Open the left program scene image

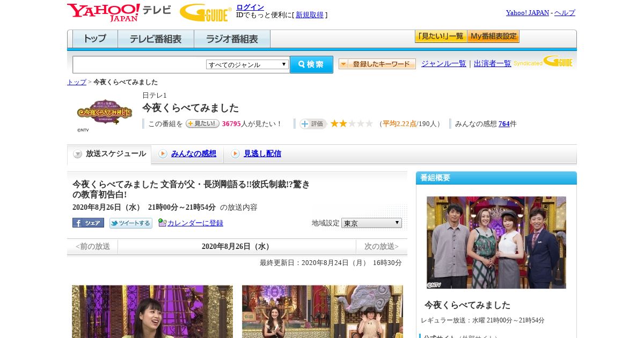tap(152, 312)
